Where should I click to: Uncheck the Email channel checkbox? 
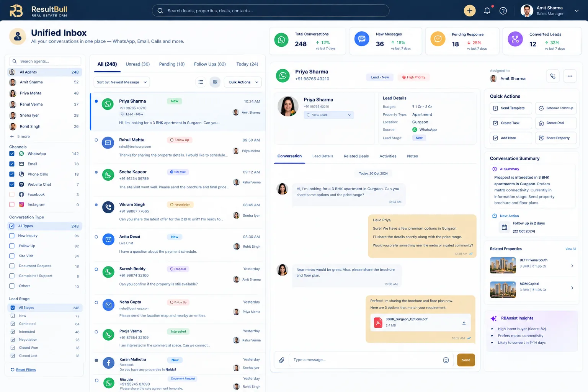[x=12, y=164]
